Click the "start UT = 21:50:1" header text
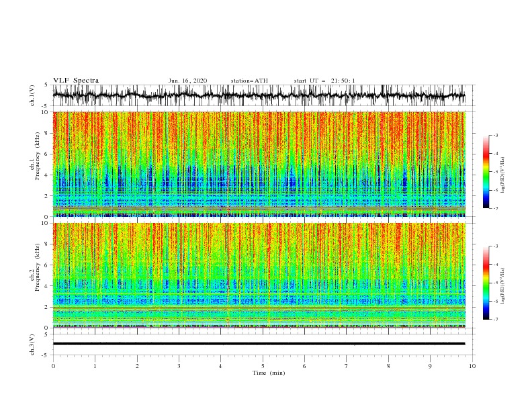532x411 pixels. pyautogui.click(x=324, y=81)
